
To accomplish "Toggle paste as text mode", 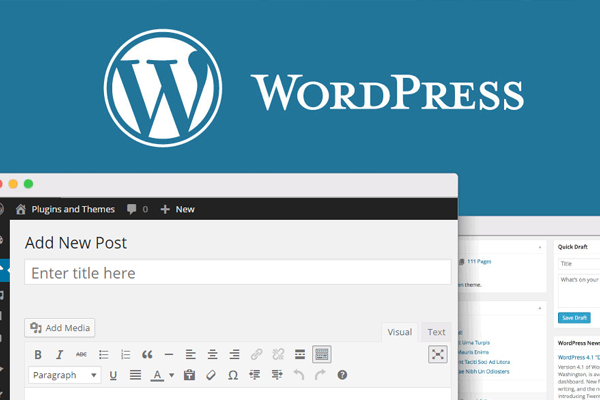I will [189, 375].
